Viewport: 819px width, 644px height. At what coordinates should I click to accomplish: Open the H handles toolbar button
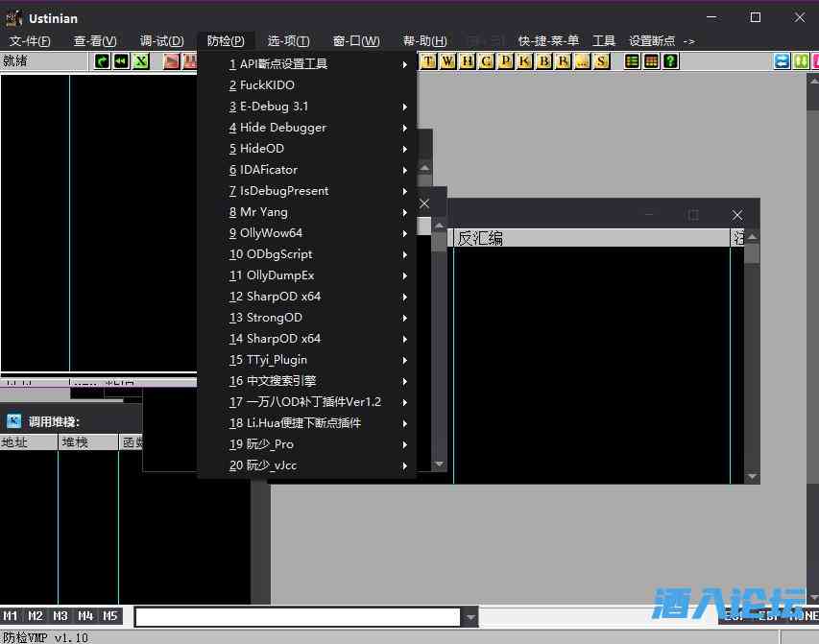tap(467, 61)
